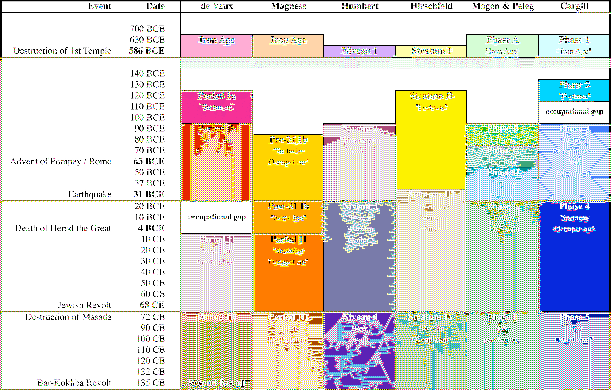Select the 'de Vaux' column header
Image resolution: width=611 pixels, height=390 pixels.
tap(217, 6)
